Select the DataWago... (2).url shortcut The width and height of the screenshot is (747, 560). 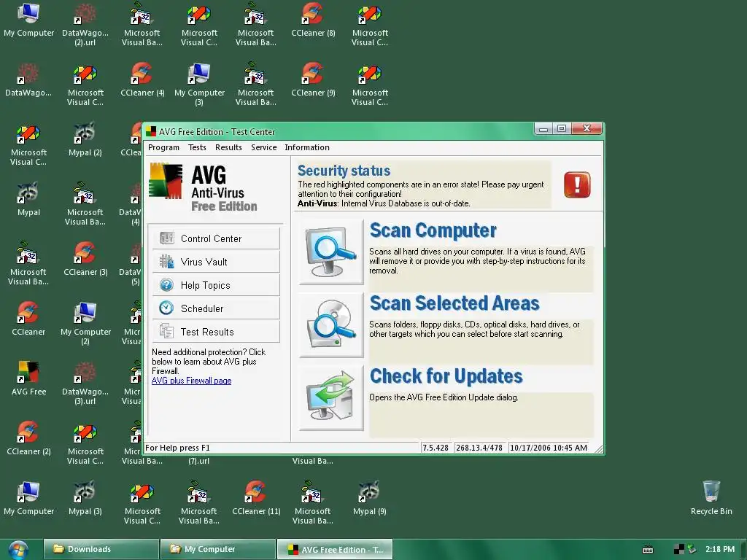pyautogui.click(x=85, y=26)
